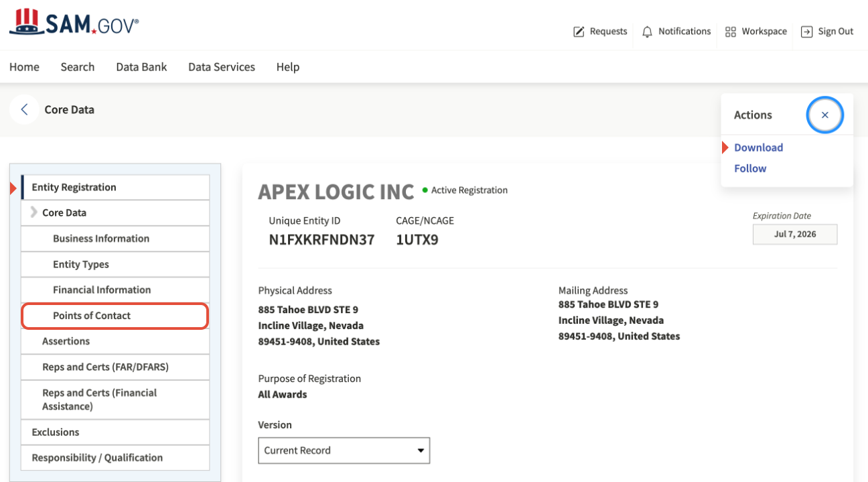Open Entity Types section
The image size is (868, 482).
click(x=115, y=264)
